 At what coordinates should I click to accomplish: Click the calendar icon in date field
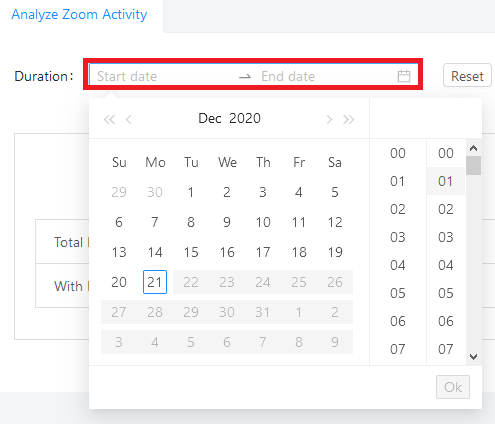pyautogui.click(x=404, y=76)
